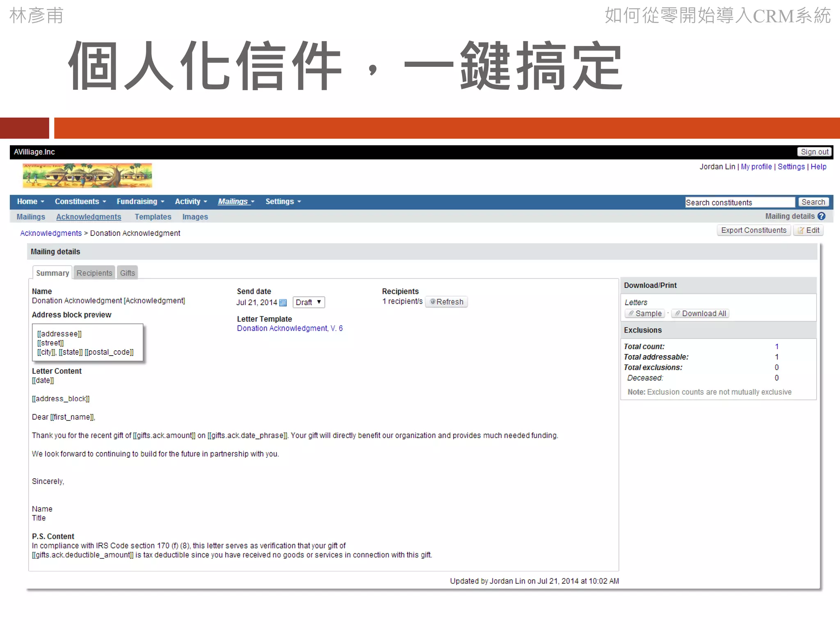Click the 'Total exclusions:' label
Image resolution: width=840 pixels, height=630 pixels.
(x=653, y=367)
